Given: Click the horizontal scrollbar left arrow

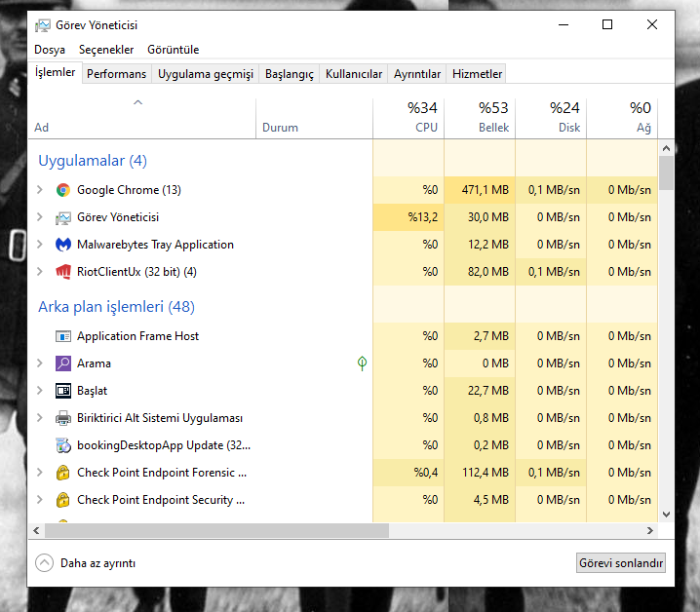Looking at the screenshot, I should point(37,530).
